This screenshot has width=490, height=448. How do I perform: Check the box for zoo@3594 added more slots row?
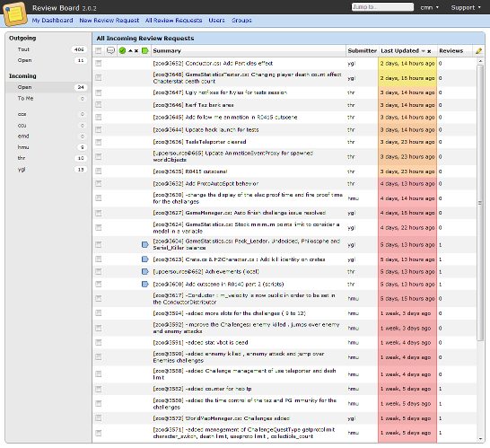99,313
